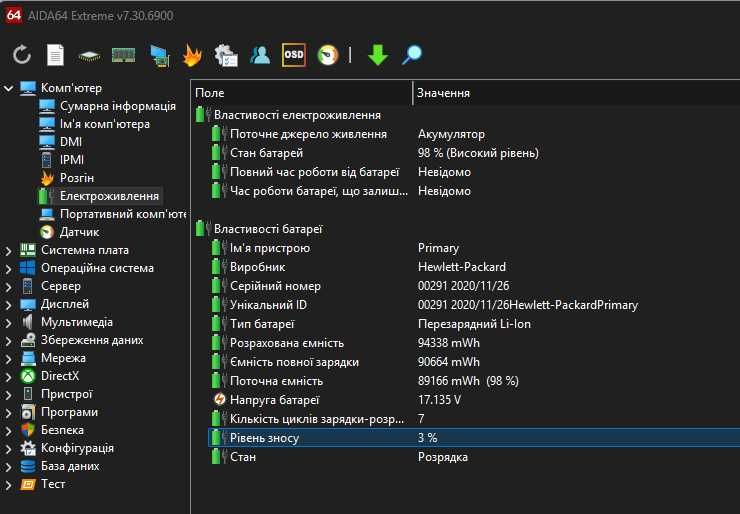Click the 17.135 V voltage value
The width and height of the screenshot is (740, 514).
[x=439, y=399]
